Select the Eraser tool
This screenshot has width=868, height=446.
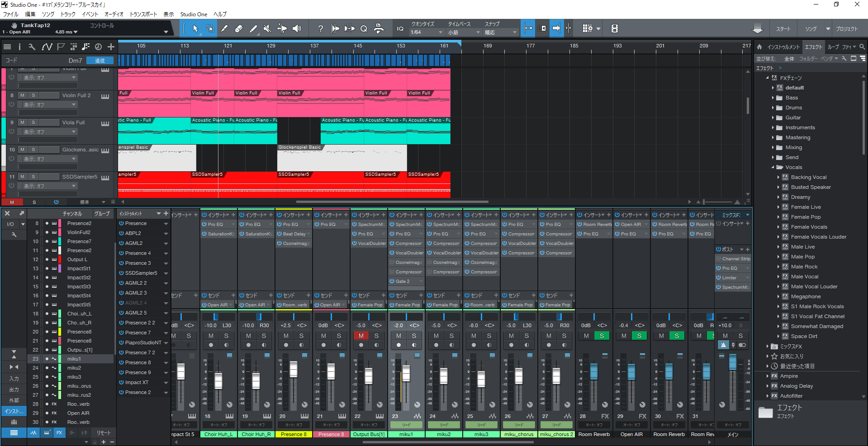coord(239,28)
